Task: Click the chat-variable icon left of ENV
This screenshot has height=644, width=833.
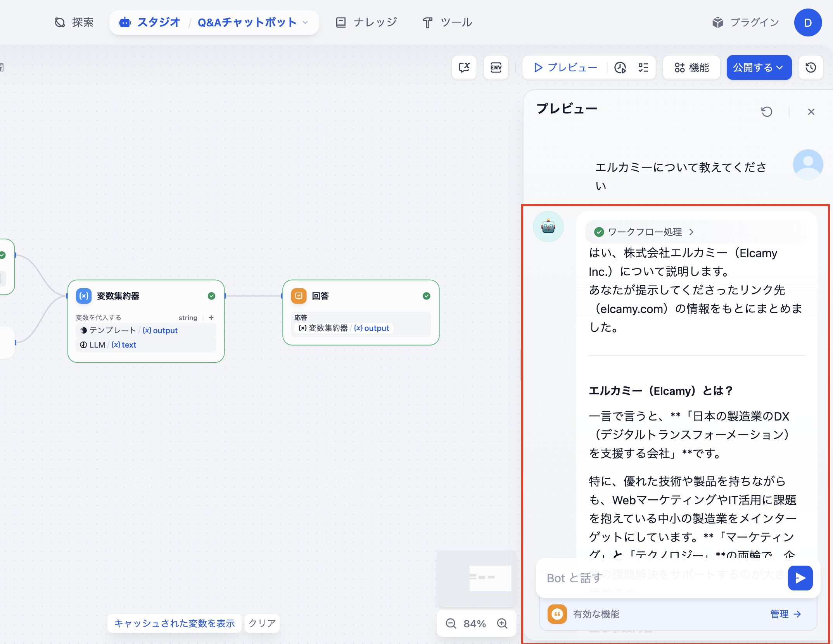Action: pos(464,68)
